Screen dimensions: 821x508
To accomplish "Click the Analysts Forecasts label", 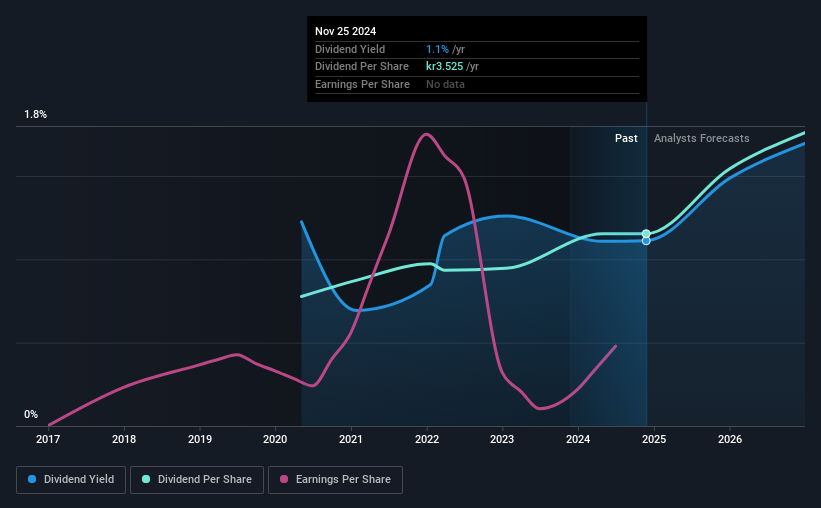I will coord(702,138).
